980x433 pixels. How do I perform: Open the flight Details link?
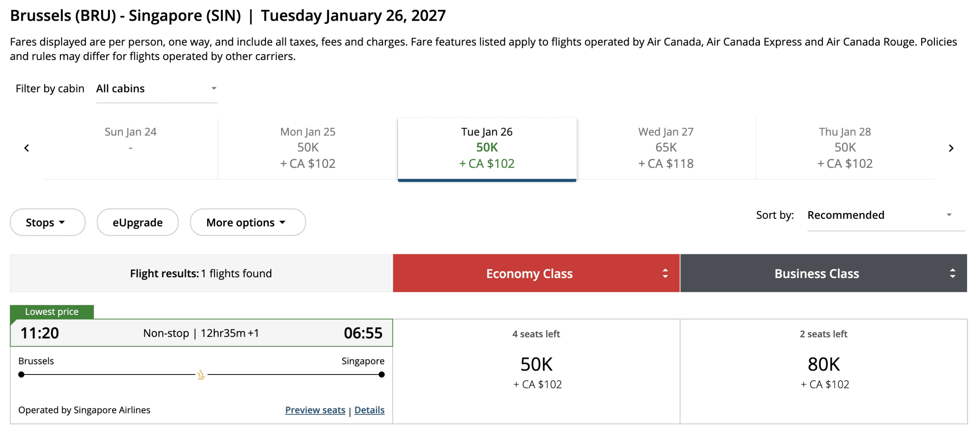pyautogui.click(x=369, y=410)
